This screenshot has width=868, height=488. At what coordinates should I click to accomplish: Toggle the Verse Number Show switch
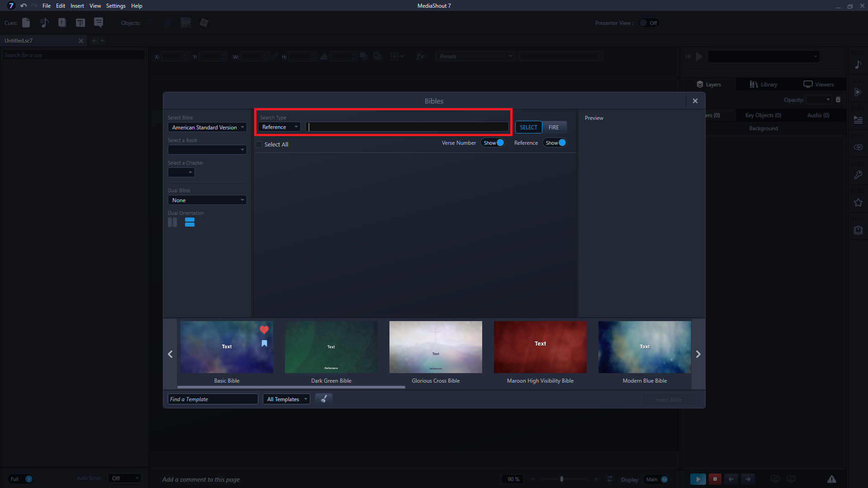(493, 143)
